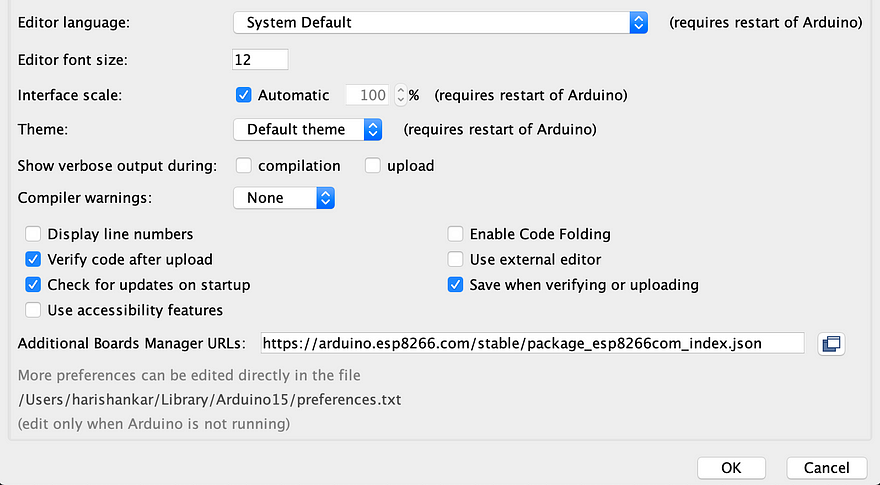Viewport: 880px width, 485px height.
Task: Click Cancel to discard changes
Action: (x=827, y=468)
